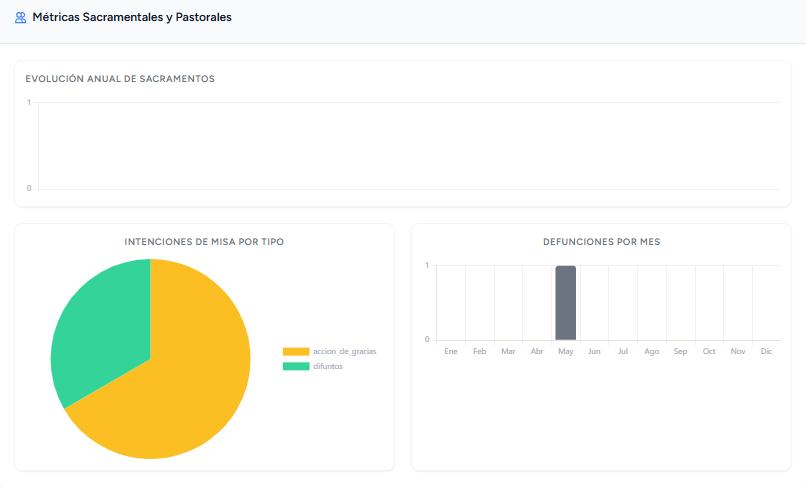The width and height of the screenshot is (806, 487).
Task: Click the yellow accion_de_gracias legend swatch
Action: (x=296, y=351)
